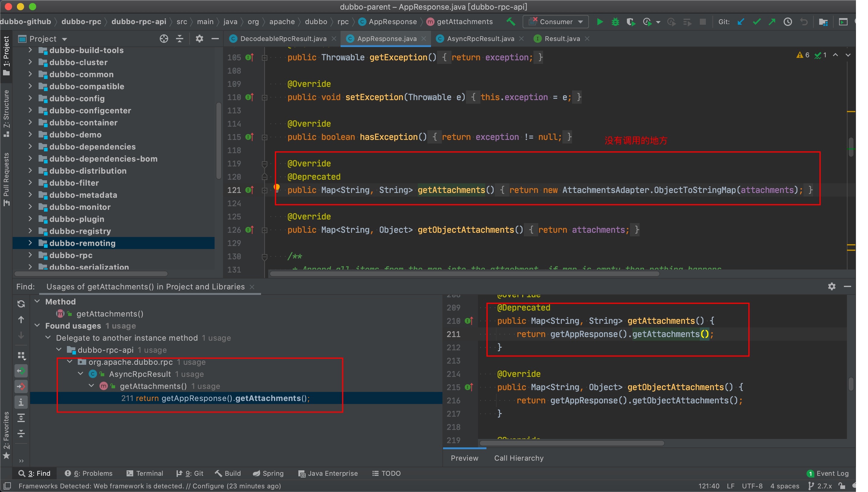The height and width of the screenshot is (492, 868).
Task: Rerun the find usages search
Action: (x=21, y=304)
